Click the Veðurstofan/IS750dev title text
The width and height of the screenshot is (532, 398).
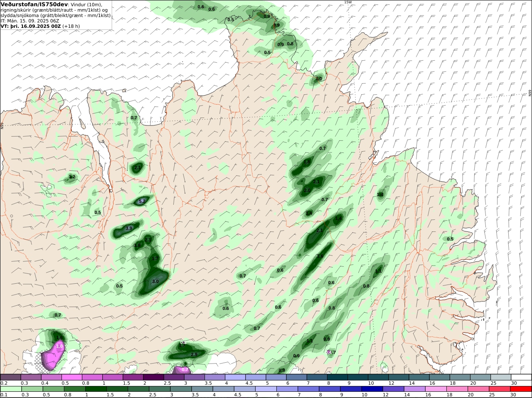[34, 4]
